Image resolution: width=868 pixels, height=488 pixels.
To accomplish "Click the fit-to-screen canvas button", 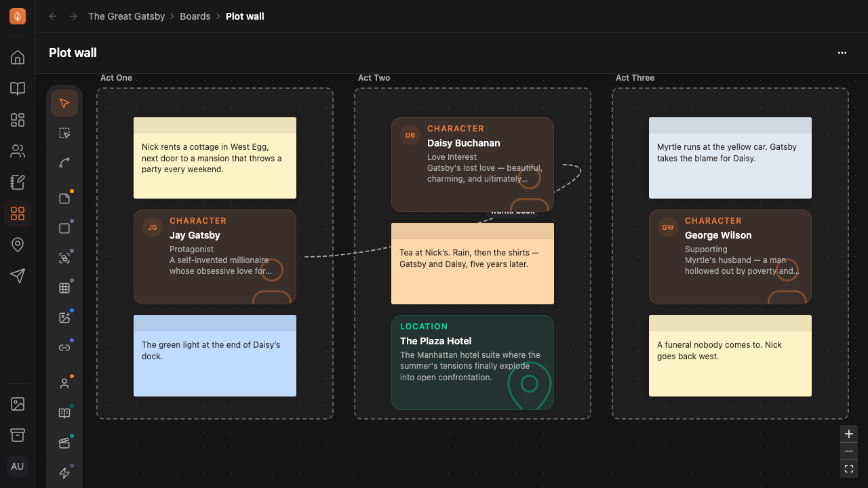I will pyautogui.click(x=849, y=469).
